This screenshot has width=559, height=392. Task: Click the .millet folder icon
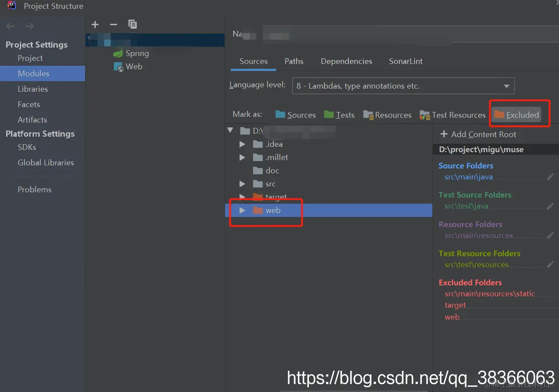click(258, 157)
